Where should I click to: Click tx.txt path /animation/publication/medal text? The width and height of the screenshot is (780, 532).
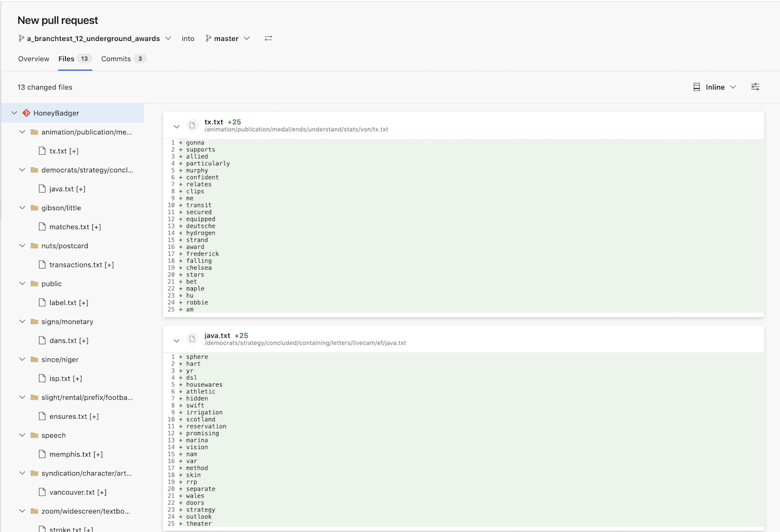(296, 130)
